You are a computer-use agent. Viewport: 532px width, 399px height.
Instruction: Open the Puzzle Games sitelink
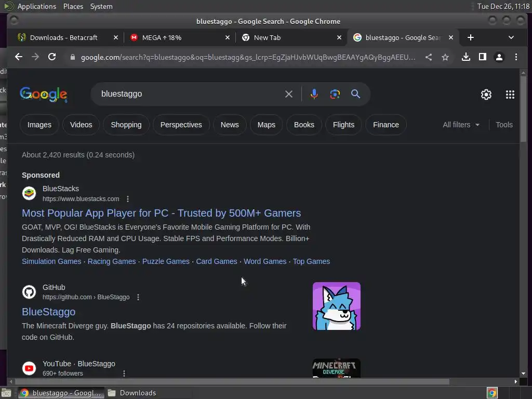click(x=166, y=262)
